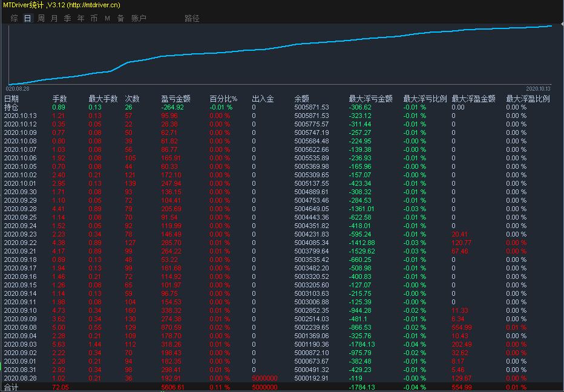Click the 最大浮盈金额 column header
This screenshot has height=392, width=564.
click(474, 99)
